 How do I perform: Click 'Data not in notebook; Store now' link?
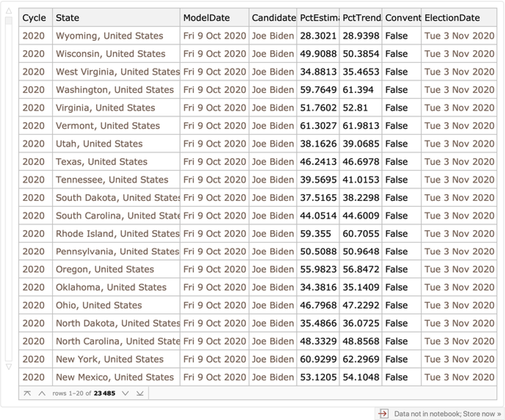(447, 414)
